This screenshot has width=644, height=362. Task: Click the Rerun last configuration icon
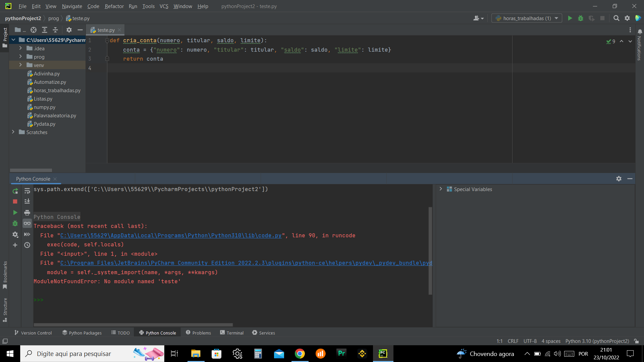(x=15, y=190)
